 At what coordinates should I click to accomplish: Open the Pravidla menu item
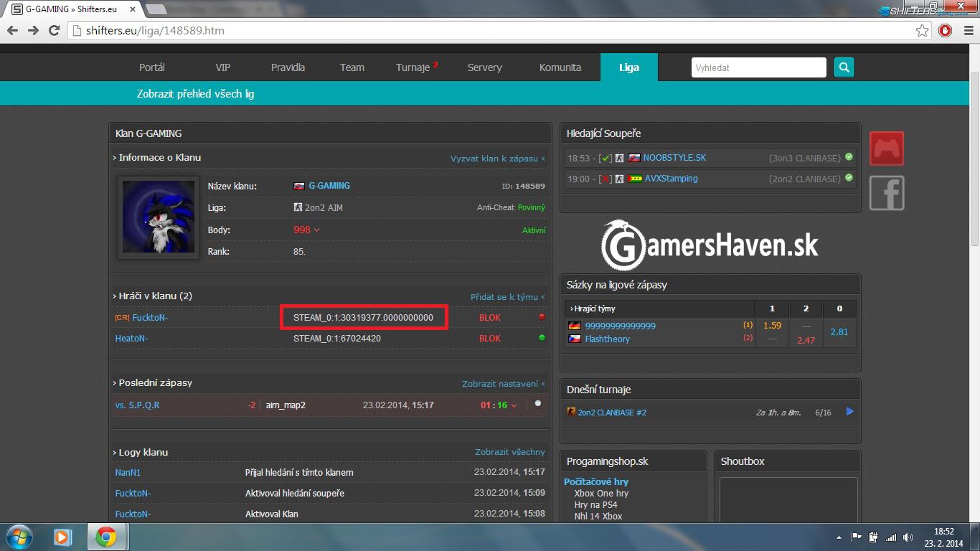(288, 67)
